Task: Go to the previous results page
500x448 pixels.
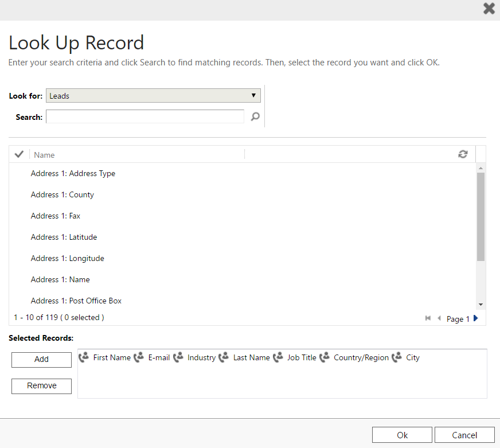Action: point(439,318)
